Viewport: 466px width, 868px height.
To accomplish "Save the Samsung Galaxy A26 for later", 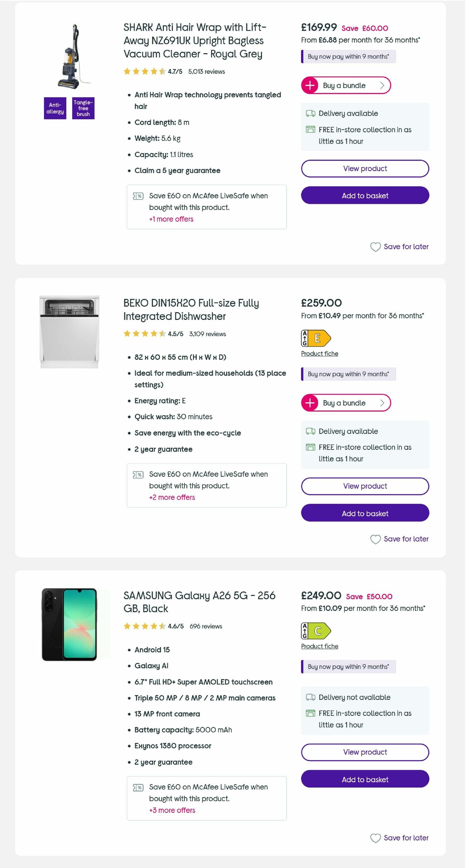I will pos(400,838).
